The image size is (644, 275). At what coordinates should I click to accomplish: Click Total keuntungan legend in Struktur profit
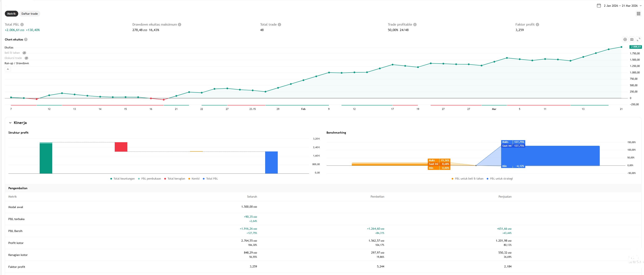pos(122,179)
